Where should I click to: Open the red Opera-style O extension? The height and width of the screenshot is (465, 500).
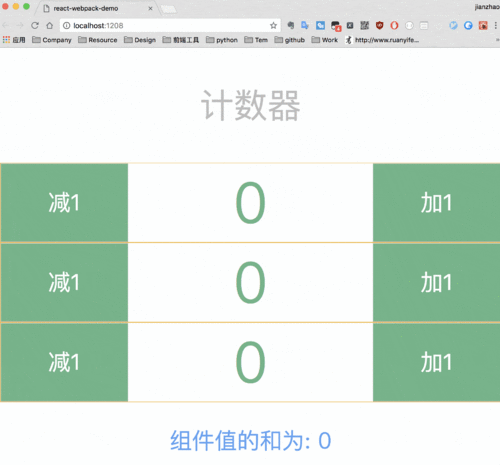coord(394,25)
